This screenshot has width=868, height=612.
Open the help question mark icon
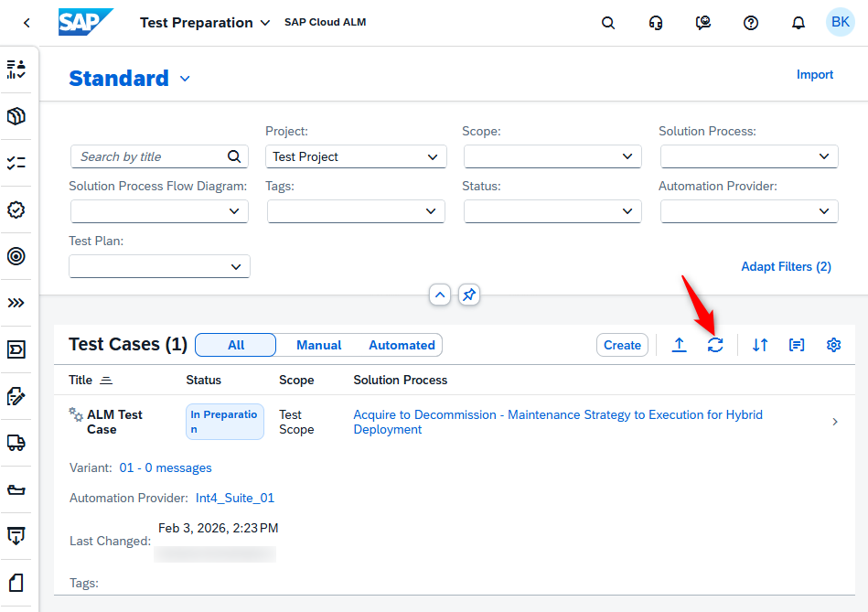(751, 23)
